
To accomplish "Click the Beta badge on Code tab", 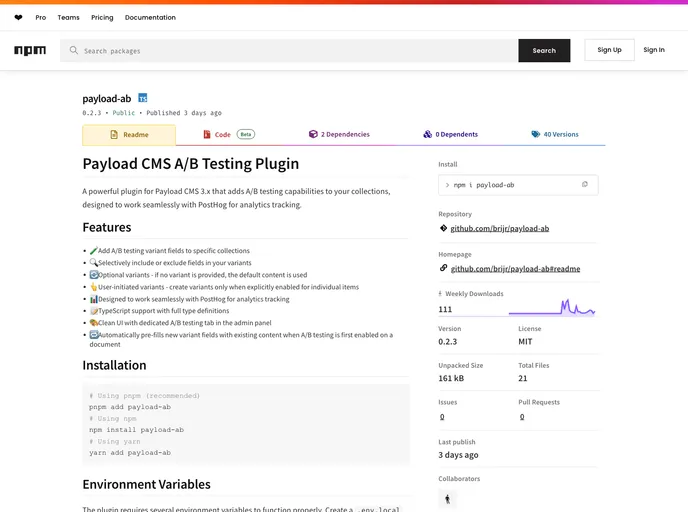I will pos(246,134).
